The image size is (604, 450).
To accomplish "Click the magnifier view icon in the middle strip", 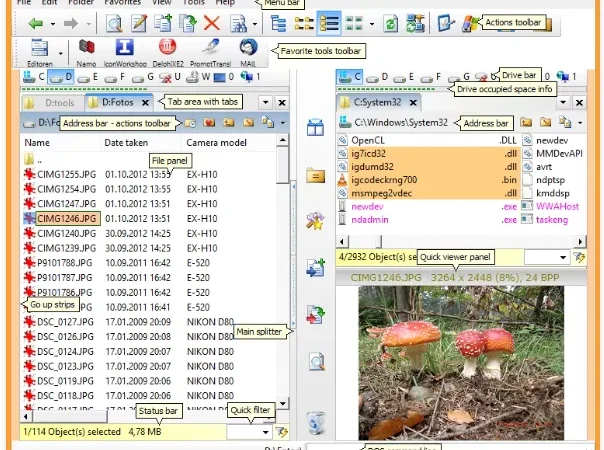I will (x=316, y=361).
